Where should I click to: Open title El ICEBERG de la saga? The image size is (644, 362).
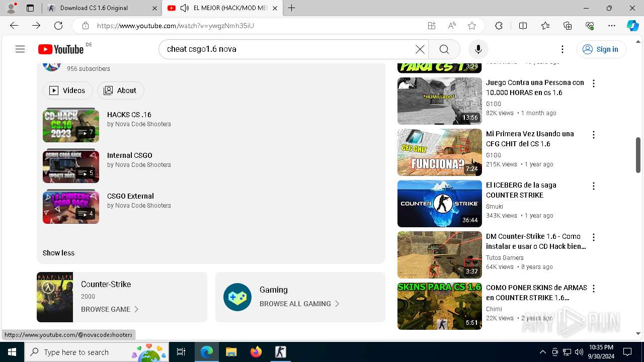[x=521, y=190]
